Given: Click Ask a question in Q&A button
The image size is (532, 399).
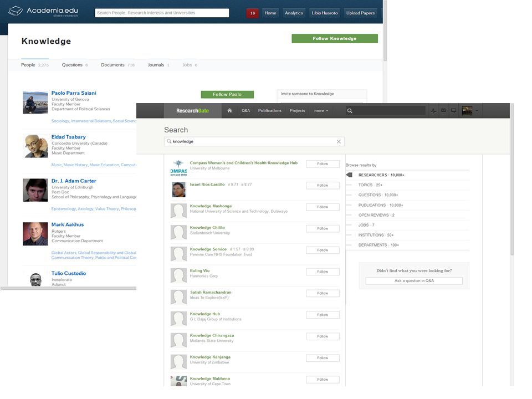Looking at the screenshot, I should coord(414,280).
